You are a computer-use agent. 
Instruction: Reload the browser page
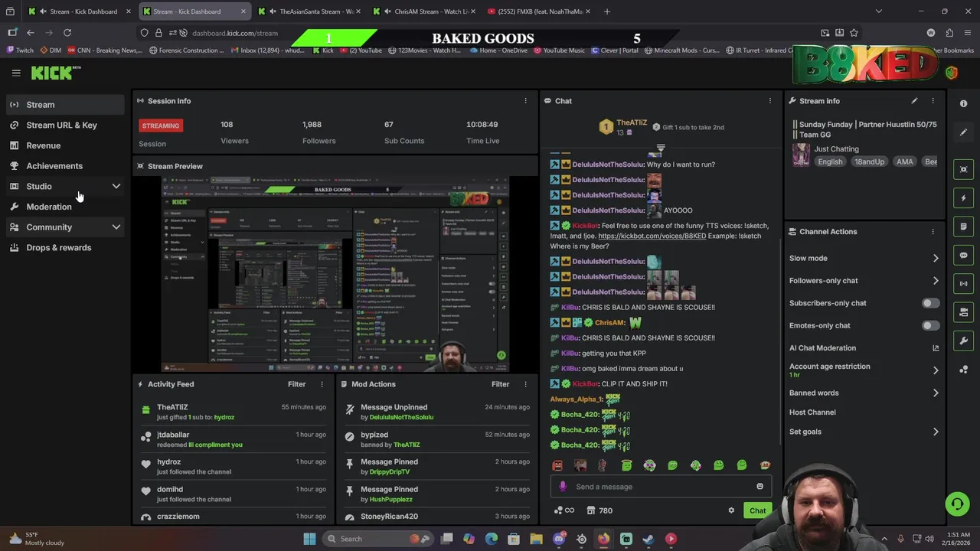click(x=67, y=33)
